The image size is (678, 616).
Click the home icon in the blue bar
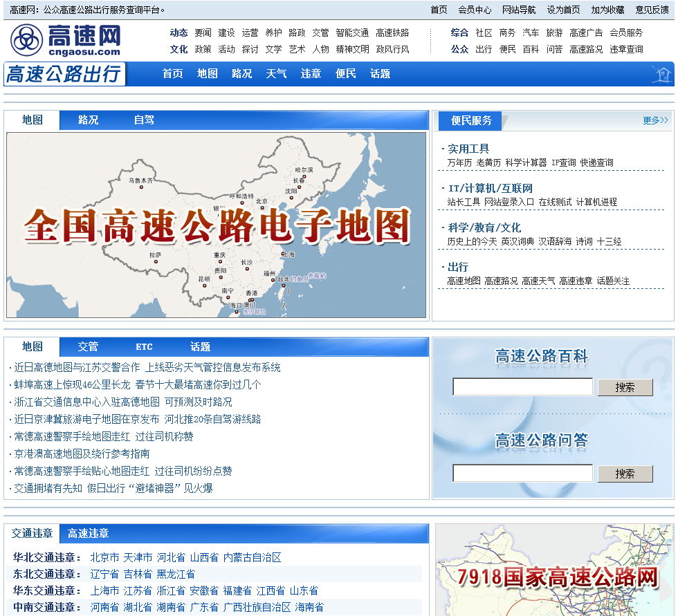click(x=661, y=74)
